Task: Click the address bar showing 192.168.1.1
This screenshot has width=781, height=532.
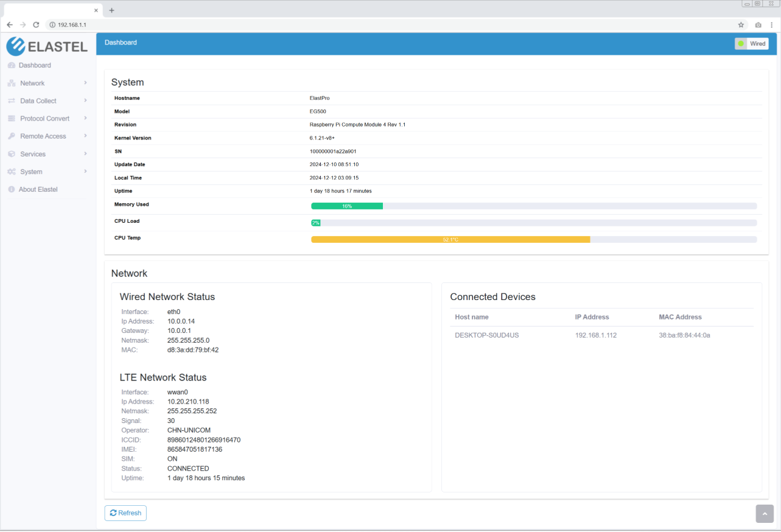Action: click(x=390, y=25)
